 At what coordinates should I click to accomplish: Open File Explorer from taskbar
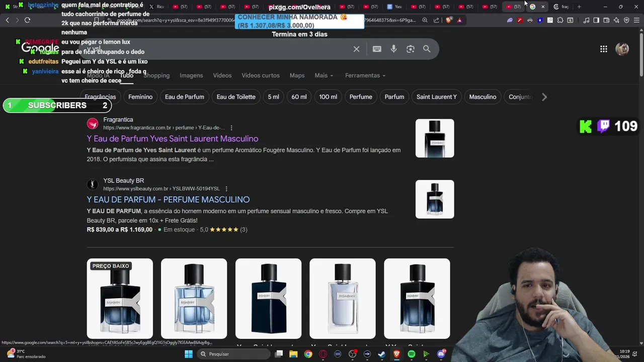pos(293,354)
